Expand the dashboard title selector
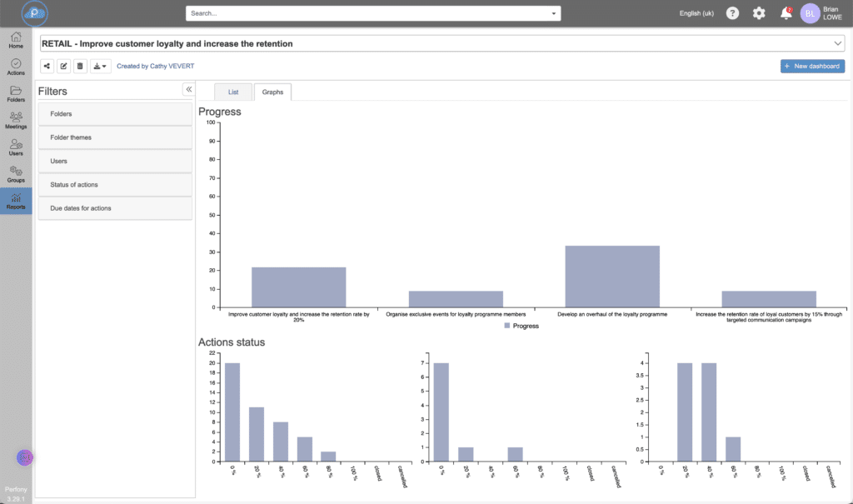This screenshot has width=853, height=504. point(837,43)
